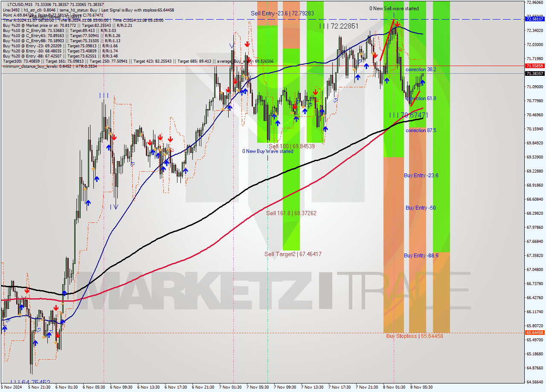Click the red 71.55859 price tag on axis
The image size is (546, 392).
535,66
